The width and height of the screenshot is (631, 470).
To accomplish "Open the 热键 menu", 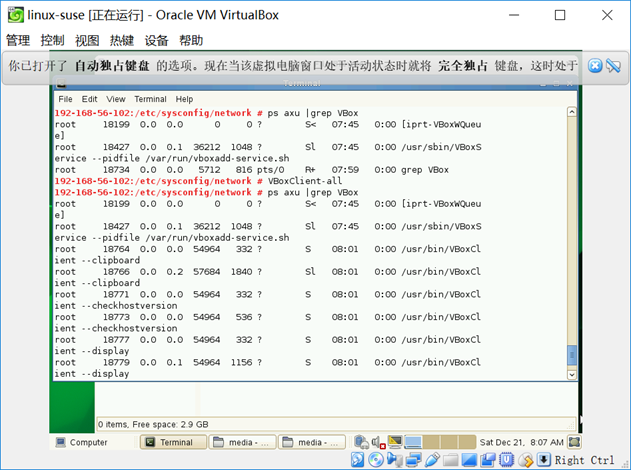I will tap(122, 40).
